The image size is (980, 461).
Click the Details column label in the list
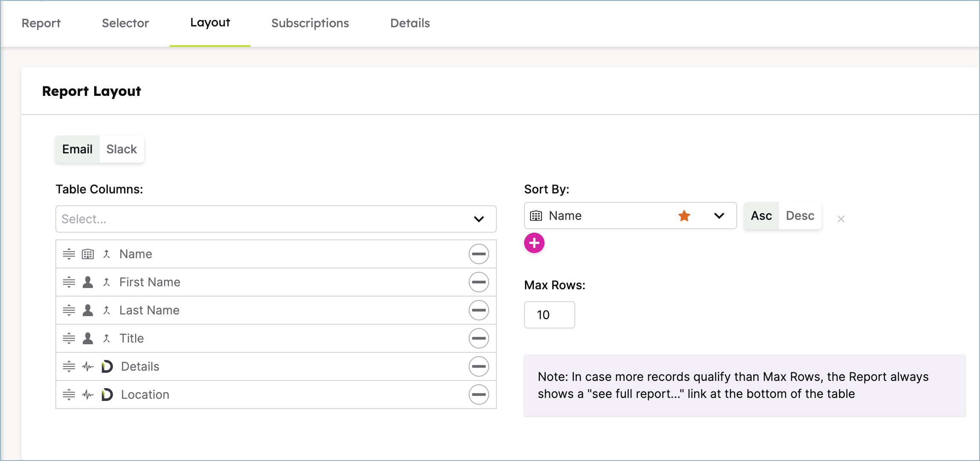click(140, 366)
